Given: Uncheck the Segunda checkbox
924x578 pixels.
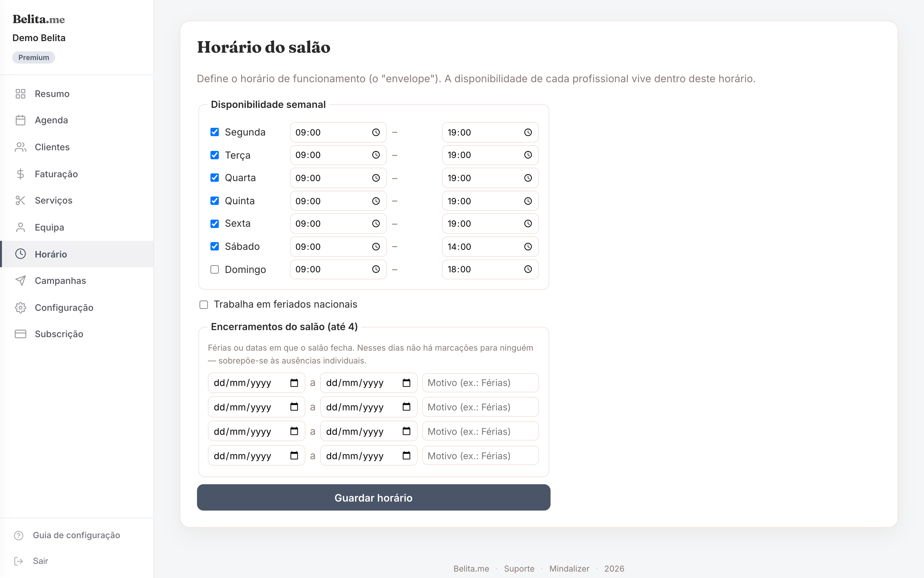Looking at the screenshot, I should coord(215,132).
